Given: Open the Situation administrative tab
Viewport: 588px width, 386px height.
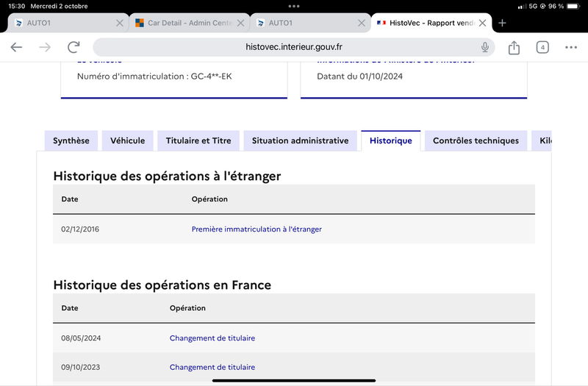Looking at the screenshot, I should pyautogui.click(x=301, y=140).
